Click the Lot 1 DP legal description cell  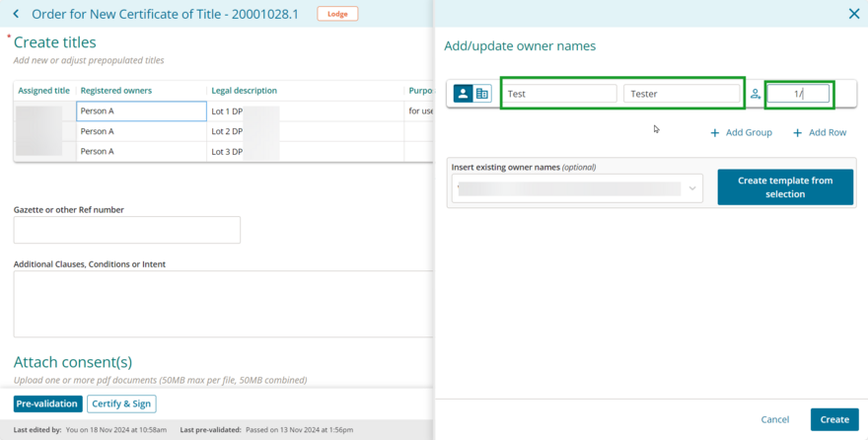pos(305,111)
